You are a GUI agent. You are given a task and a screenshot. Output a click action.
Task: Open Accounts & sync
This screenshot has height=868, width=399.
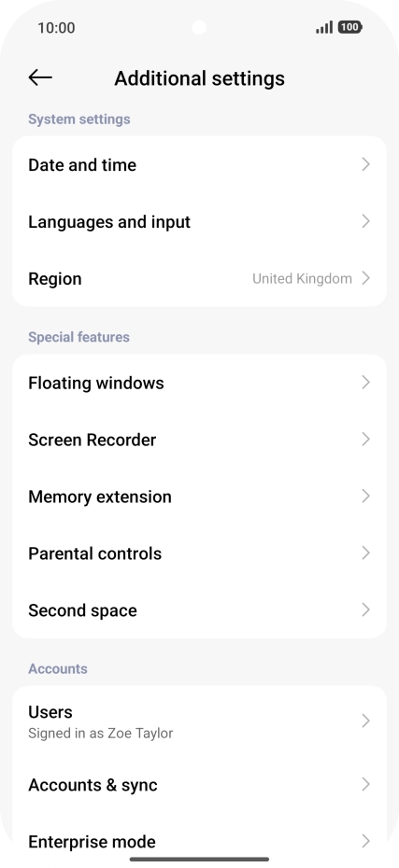click(200, 784)
